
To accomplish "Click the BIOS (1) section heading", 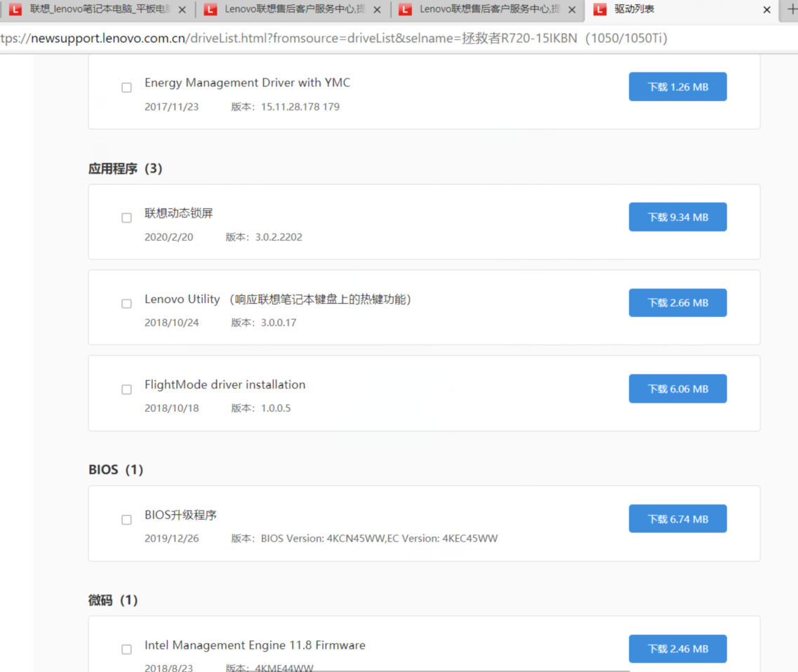I will (116, 469).
